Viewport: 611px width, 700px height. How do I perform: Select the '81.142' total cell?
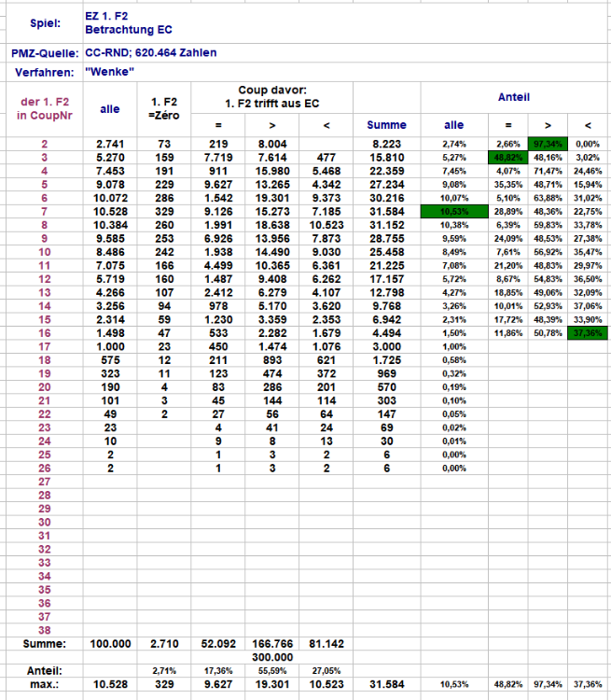(326, 644)
